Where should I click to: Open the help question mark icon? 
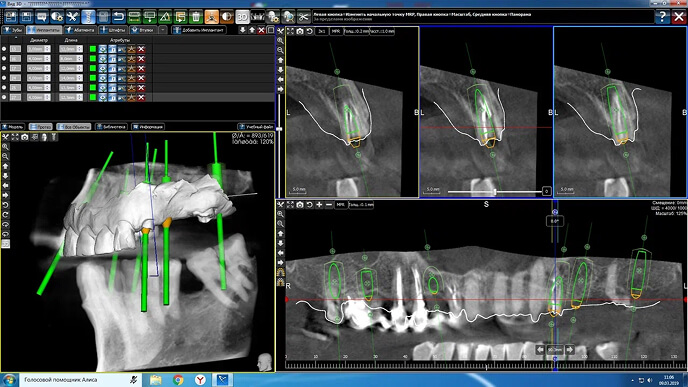662,17
